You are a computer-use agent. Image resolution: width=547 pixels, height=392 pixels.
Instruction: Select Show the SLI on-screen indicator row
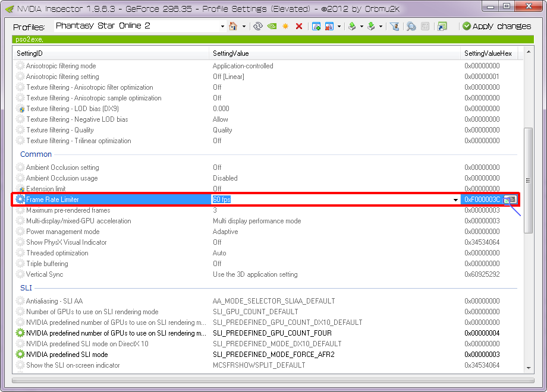[x=267, y=365]
